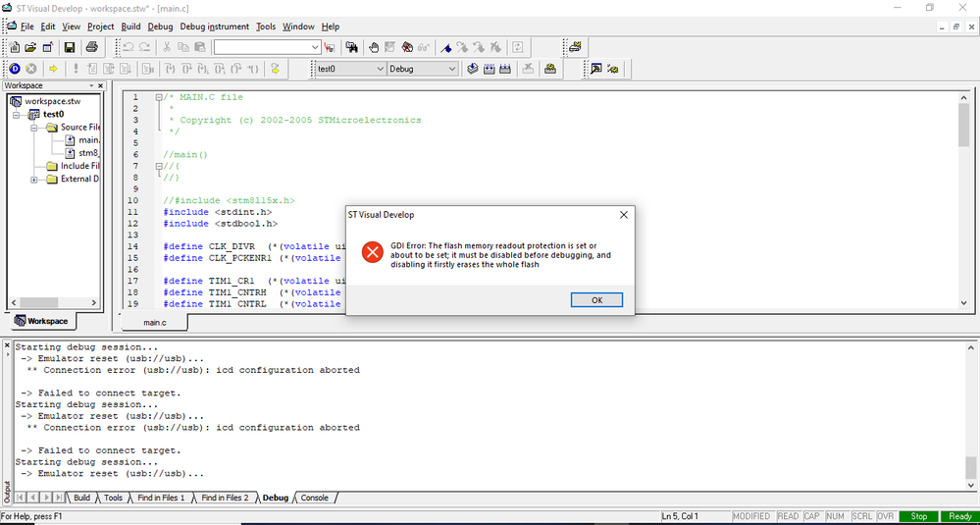This screenshot has height=525, width=980.
Task: Open the find text combo box dropdown
Action: [315, 47]
